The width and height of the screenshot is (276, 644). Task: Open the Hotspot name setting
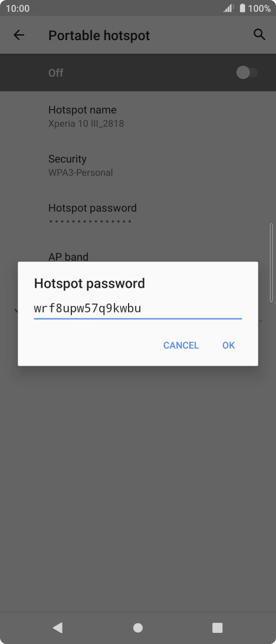pyautogui.click(x=138, y=116)
